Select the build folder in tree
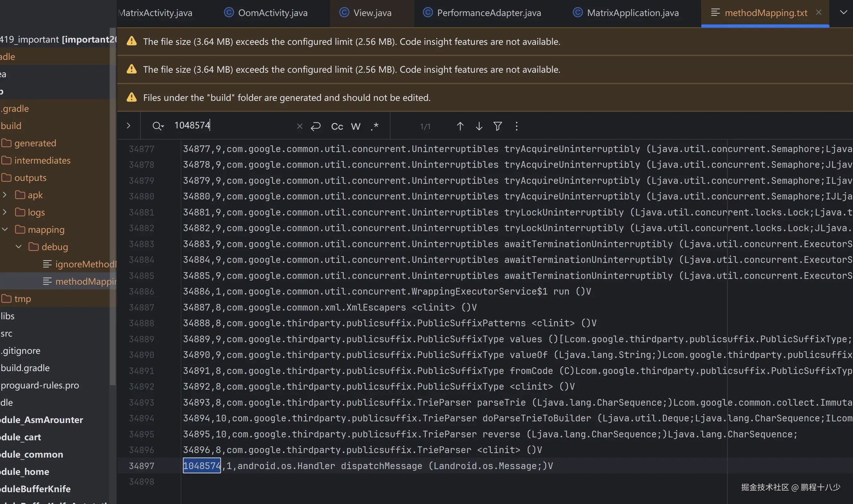Viewport: 853px width, 504px height. point(11,126)
